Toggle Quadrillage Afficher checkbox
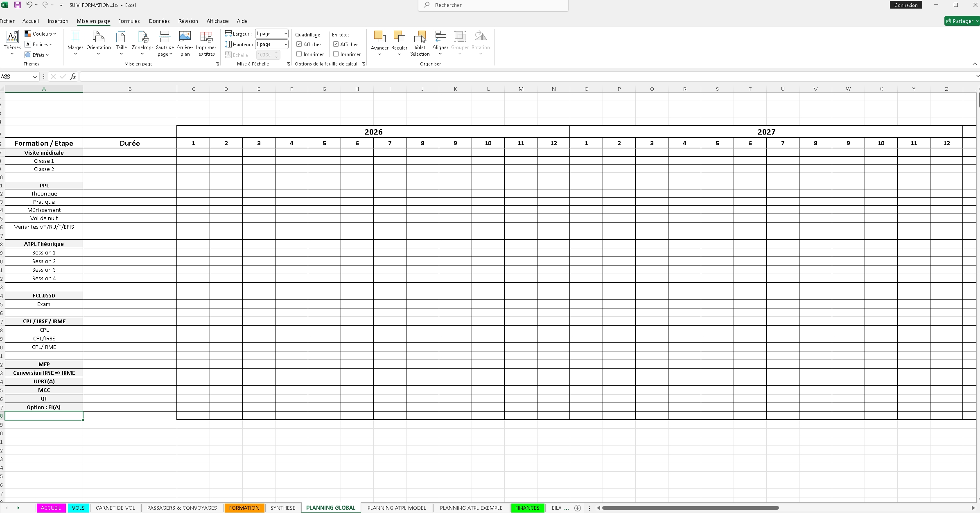This screenshot has width=980, height=513. 299,44
